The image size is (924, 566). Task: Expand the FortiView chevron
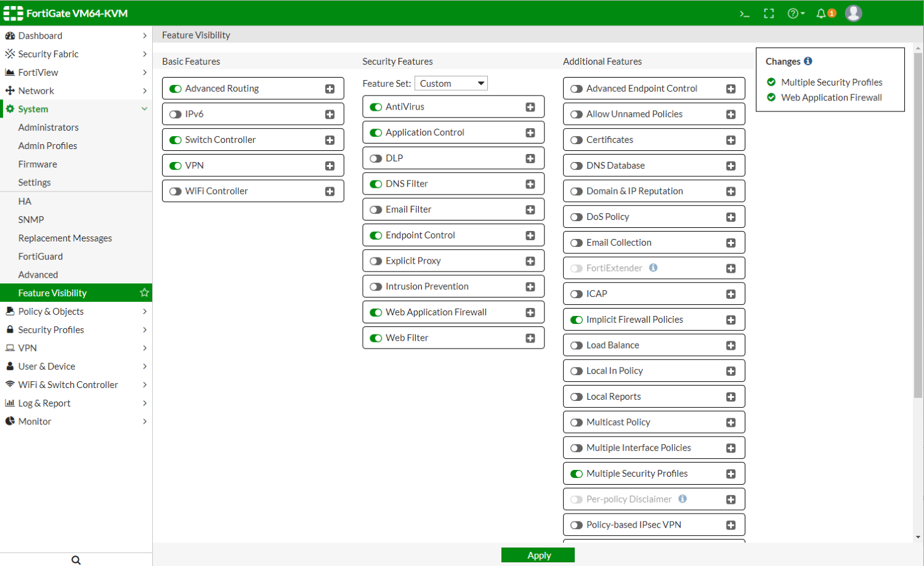point(145,73)
